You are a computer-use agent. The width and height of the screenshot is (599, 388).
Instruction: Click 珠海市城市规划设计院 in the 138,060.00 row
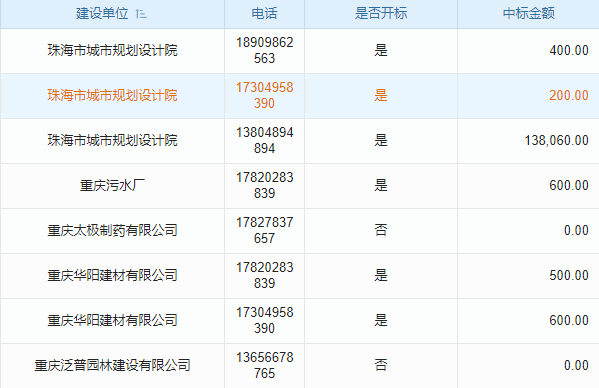click(x=112, y=141)
